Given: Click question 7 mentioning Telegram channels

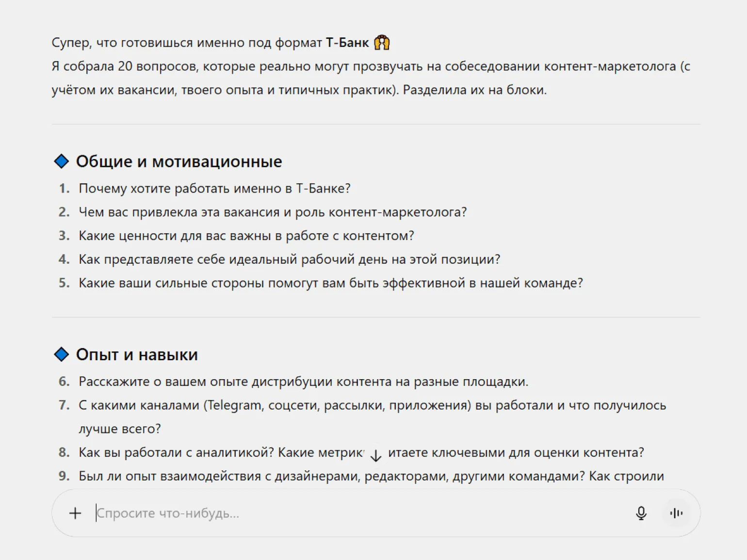Looking at the screenshot, I should pyautogui.click(x=372, y=405).
